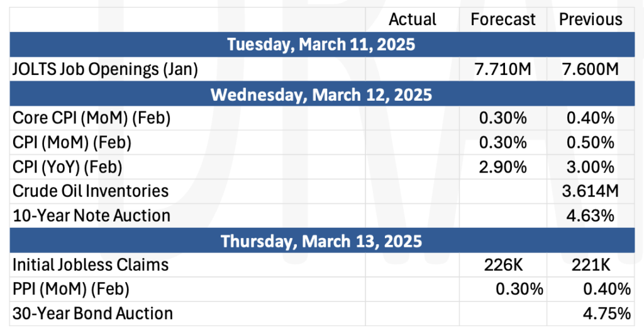Click the 7.600M previous cell
Viewport: 644px width, 333px height.
click(590, 69)
